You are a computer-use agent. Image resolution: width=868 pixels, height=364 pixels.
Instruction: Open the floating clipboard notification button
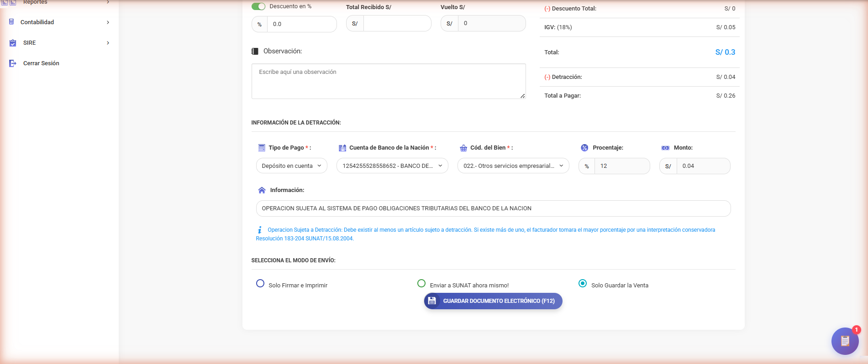point(845,341)
